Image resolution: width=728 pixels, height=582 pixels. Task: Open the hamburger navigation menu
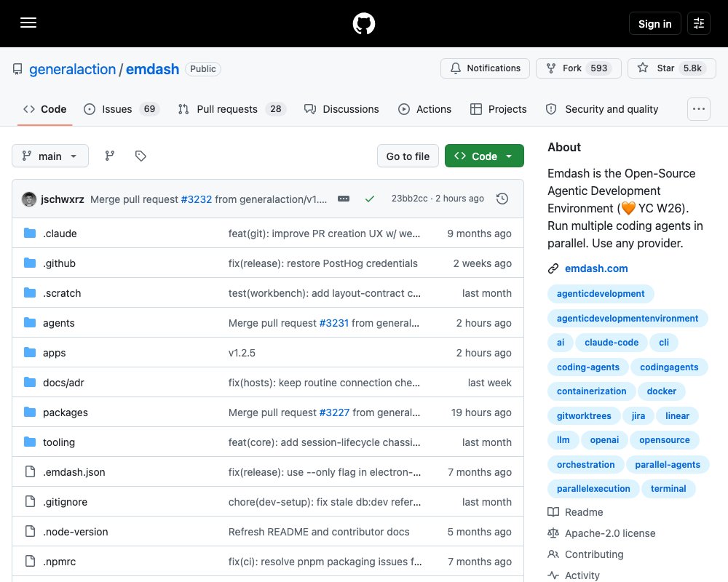28,23
